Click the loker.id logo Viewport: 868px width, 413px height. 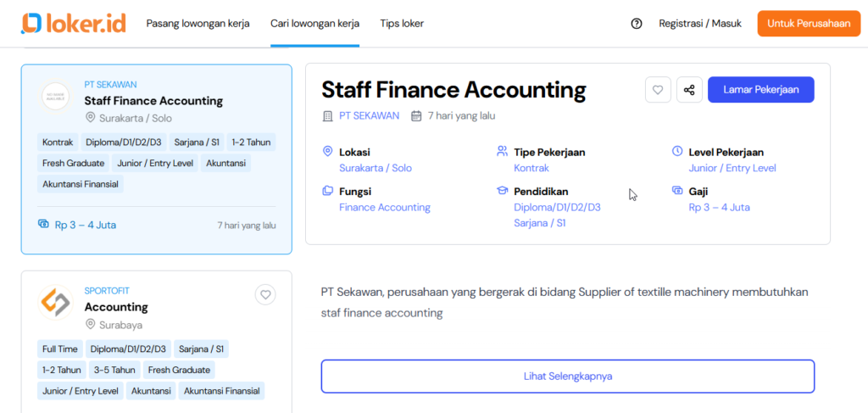pos(74,24)
